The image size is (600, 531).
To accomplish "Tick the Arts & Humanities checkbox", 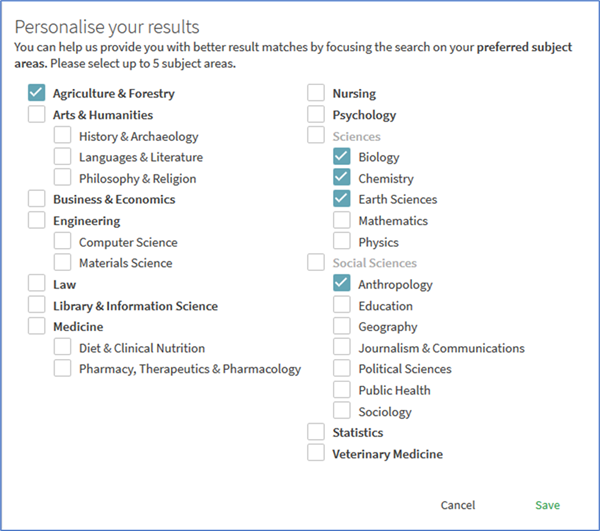I will (37, 115).
